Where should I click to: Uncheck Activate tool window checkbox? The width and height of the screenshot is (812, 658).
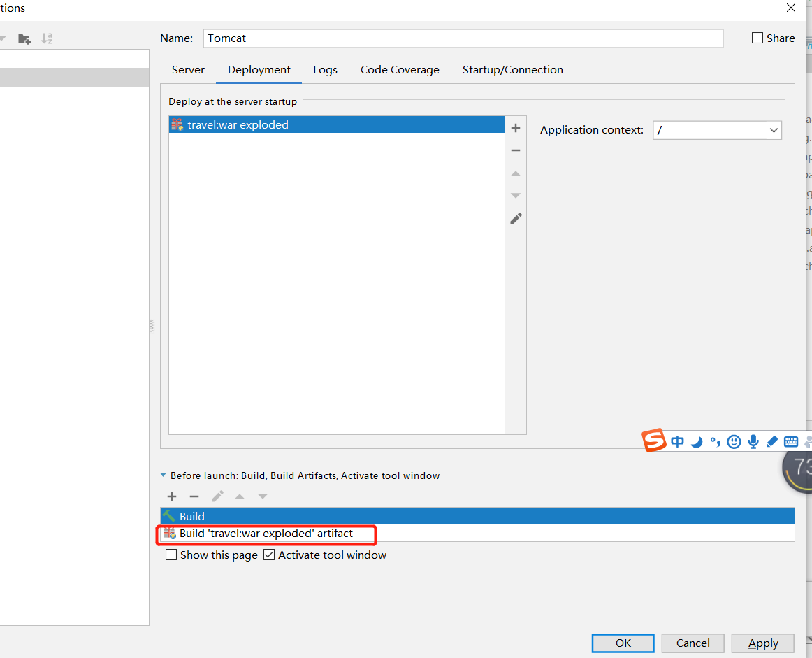click(269, 555)
